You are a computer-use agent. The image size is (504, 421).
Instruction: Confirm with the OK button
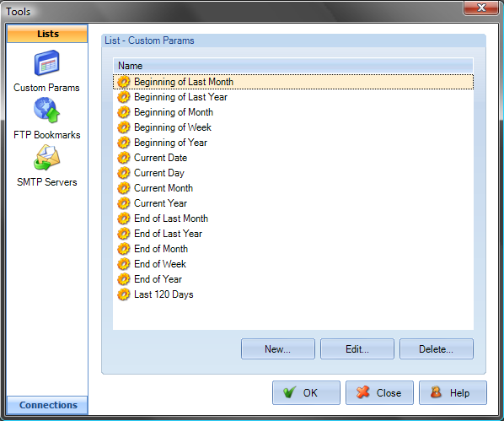click(306, 392)
